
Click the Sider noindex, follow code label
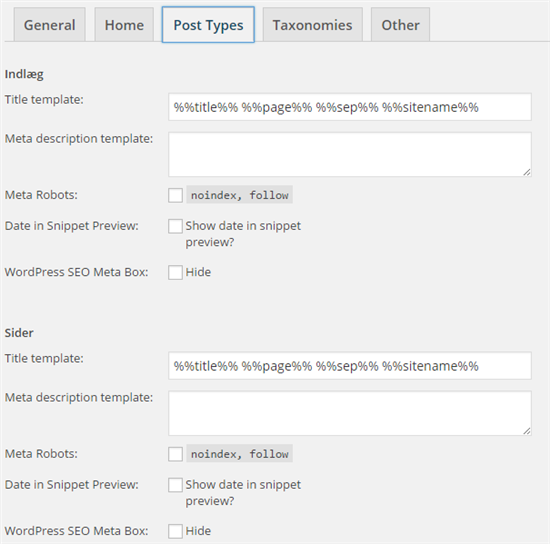coord(240,454)
